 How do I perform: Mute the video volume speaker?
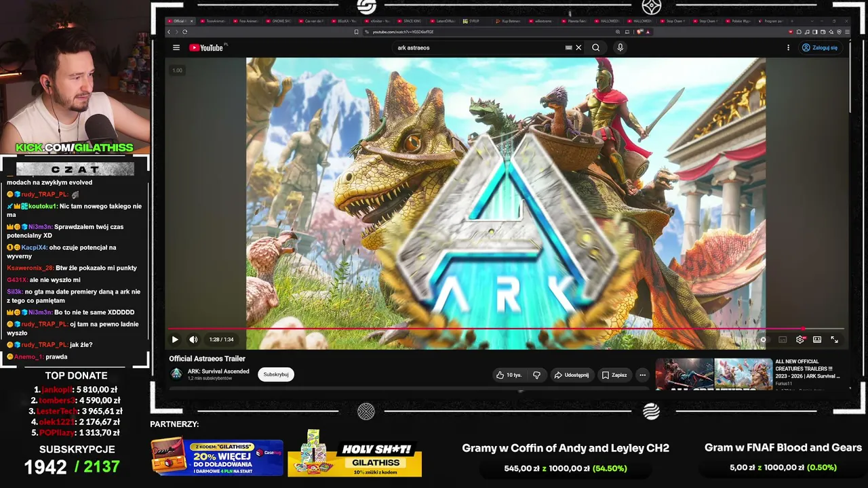193,340
